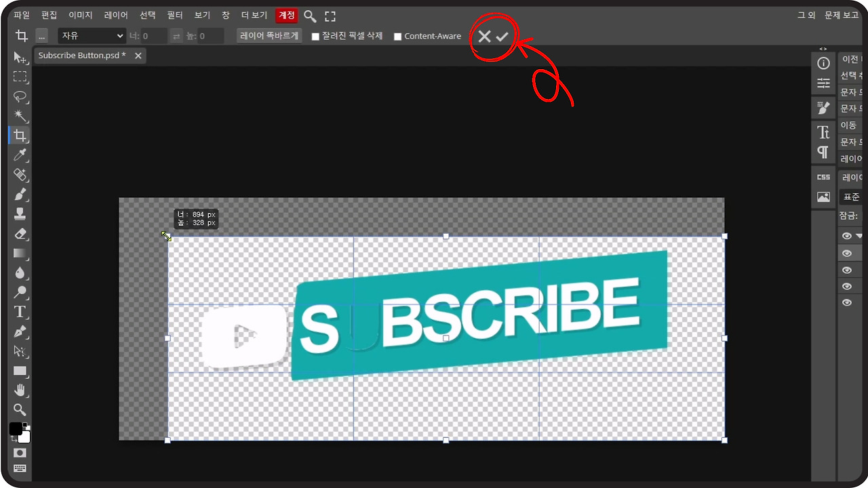Screen dimensions: 868x488
Task: Open the 이미지 menu
Action: pos(81,15)
